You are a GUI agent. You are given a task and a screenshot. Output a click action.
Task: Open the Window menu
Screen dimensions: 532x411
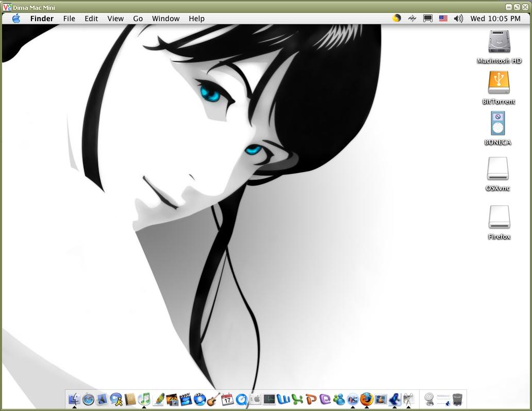coord(165,19)
